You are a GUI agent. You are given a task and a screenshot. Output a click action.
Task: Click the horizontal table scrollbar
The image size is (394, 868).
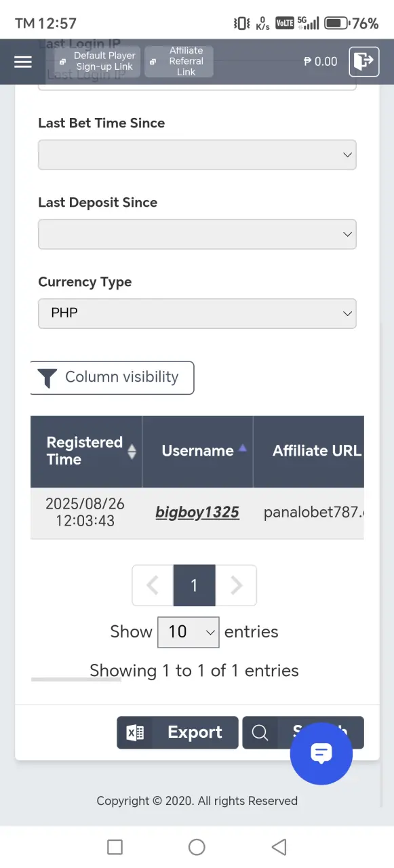pos(76,679)
